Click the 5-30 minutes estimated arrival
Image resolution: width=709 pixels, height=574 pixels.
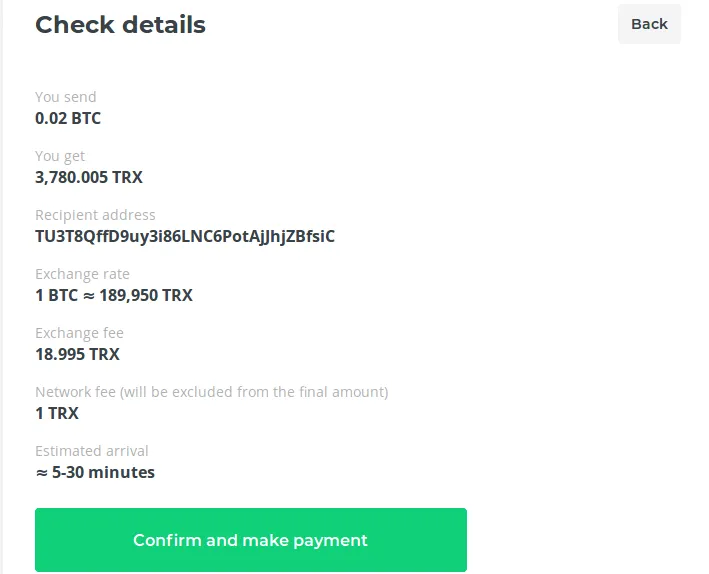tap(103, 472)
